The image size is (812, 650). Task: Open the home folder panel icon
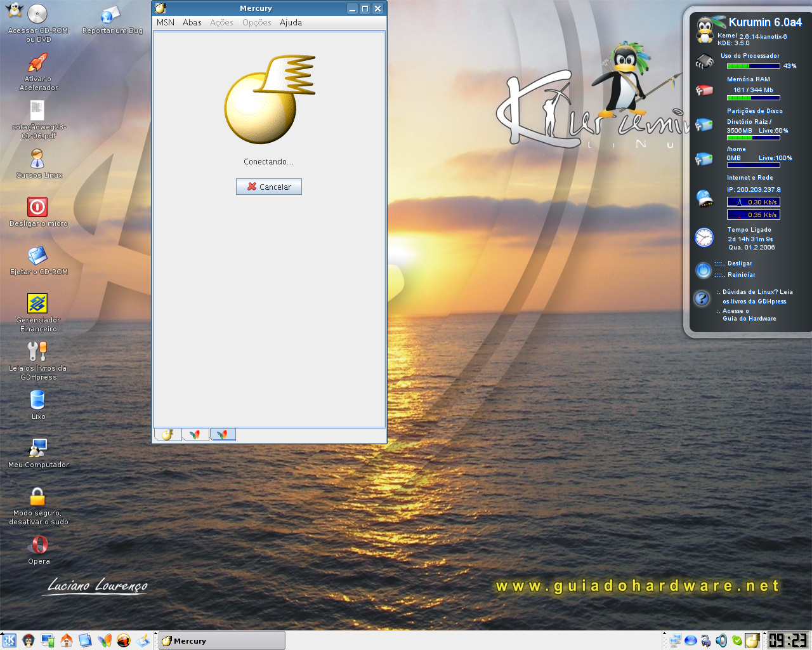(x=67, y=640)
